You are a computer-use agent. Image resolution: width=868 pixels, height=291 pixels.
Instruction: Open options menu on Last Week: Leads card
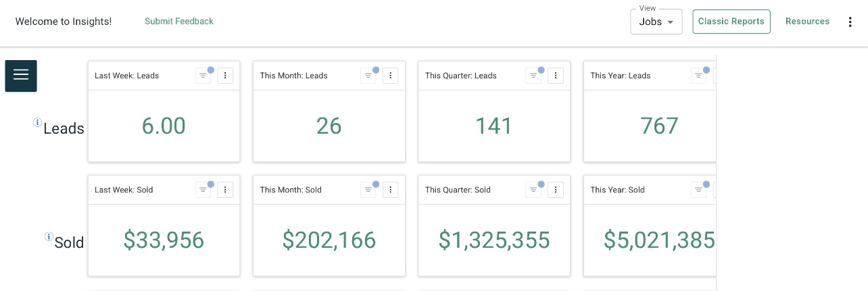(225, 76)
